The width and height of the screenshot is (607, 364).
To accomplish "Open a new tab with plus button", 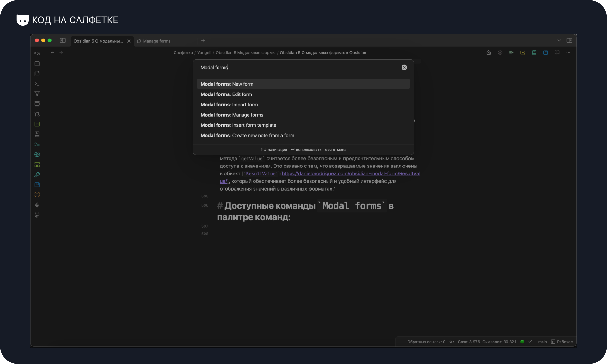I will point(203,40).
